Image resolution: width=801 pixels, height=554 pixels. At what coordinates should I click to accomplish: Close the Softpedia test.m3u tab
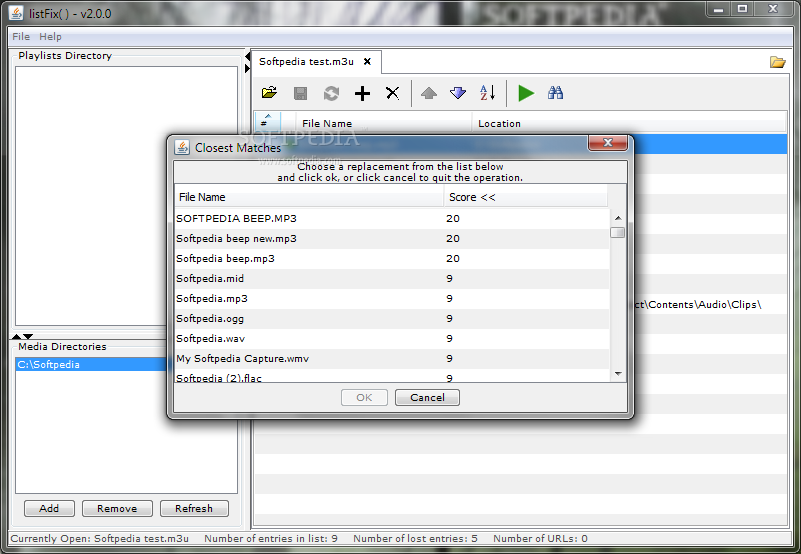coord(367,61)
